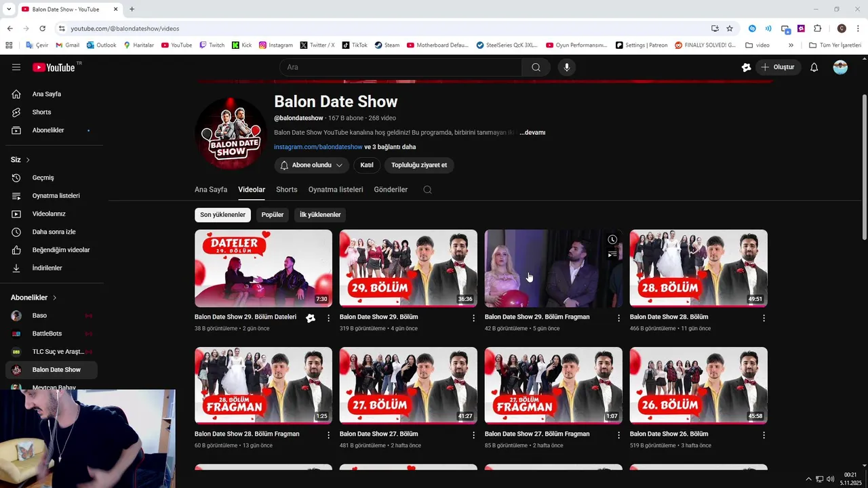Expand the Abonelikler section heading
The height and width of the screenshot is (488, 868).
tap(34, 298)
